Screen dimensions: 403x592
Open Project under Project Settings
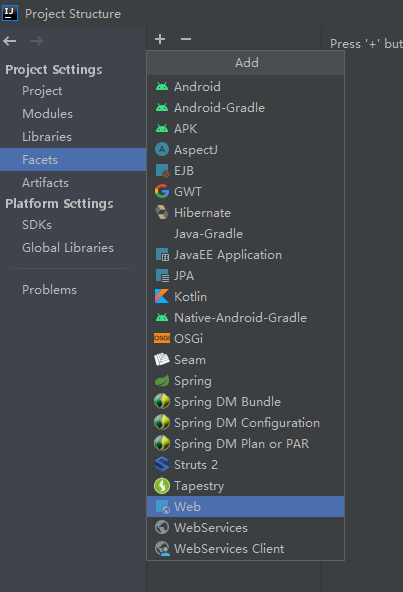pos(73,91)
